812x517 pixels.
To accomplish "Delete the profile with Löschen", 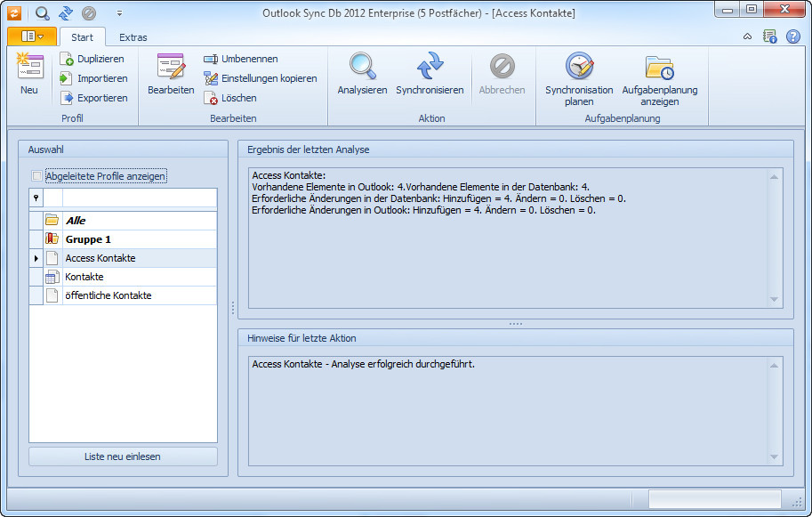I will (x=230, y=98).
